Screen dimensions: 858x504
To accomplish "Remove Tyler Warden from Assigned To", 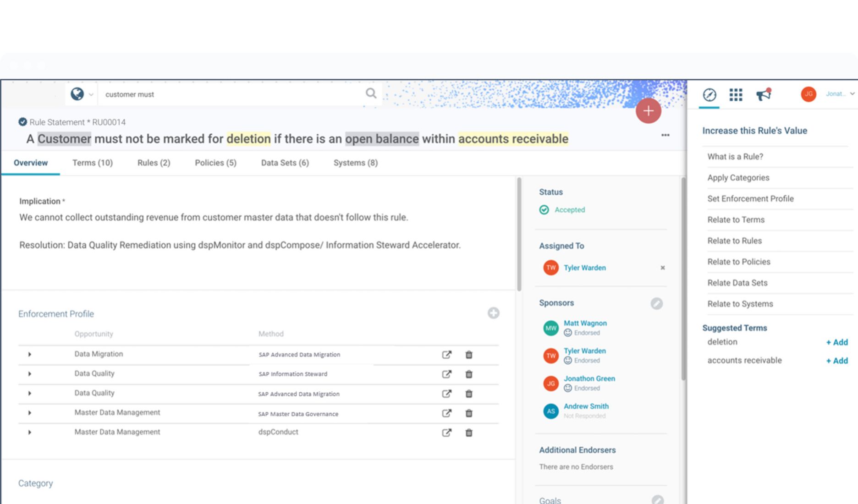I will tap(662, 268).
